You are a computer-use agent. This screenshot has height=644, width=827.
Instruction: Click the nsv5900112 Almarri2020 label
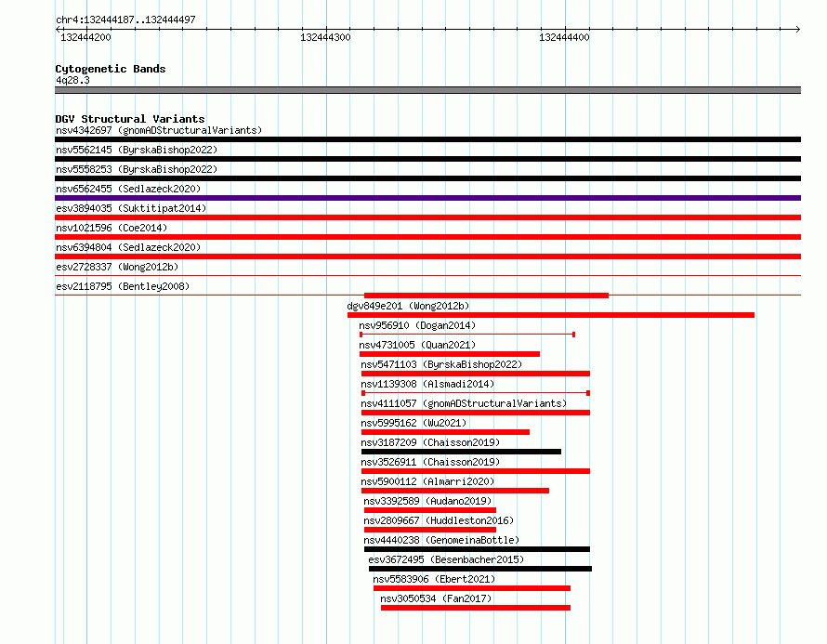[x=427, y=481]
